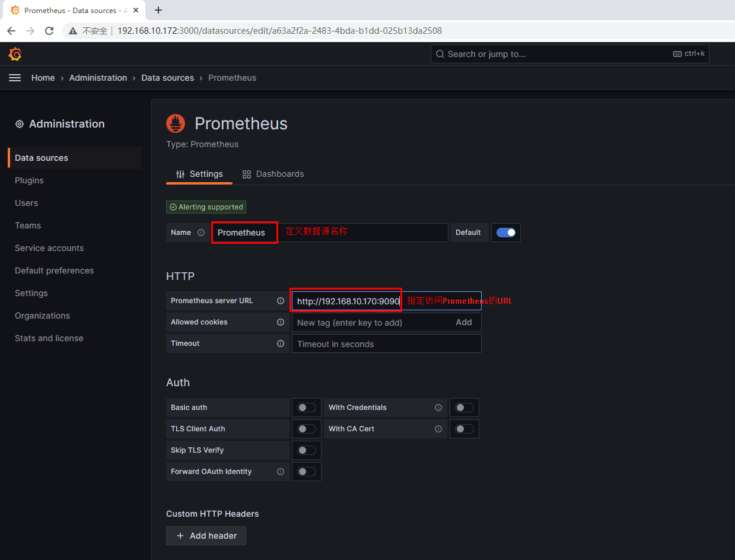Focus the Timeout in seconds input
This screenshot has width=735, height=560.
pos(386,343)
